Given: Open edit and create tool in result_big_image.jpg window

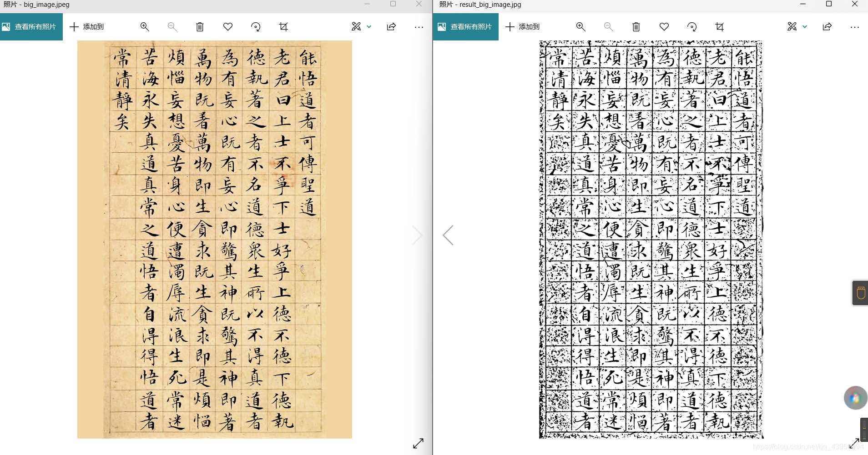Looking at the screenshot, I should click(x=792, y=27).
